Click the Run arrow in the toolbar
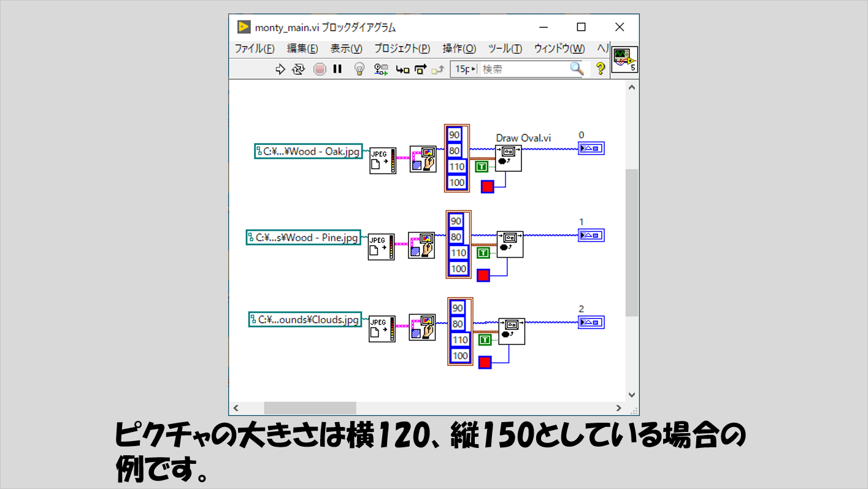Viewport: 868px width, 489px height. pos(280,69)
